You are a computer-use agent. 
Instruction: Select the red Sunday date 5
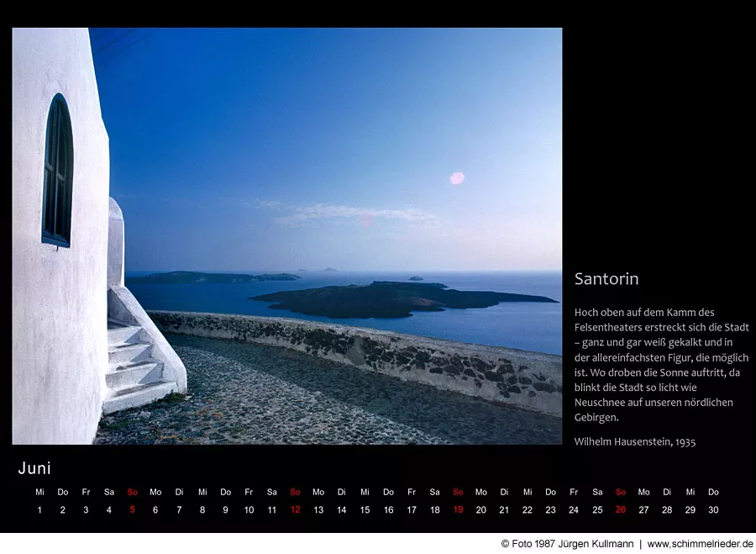(x=132, y=509)
